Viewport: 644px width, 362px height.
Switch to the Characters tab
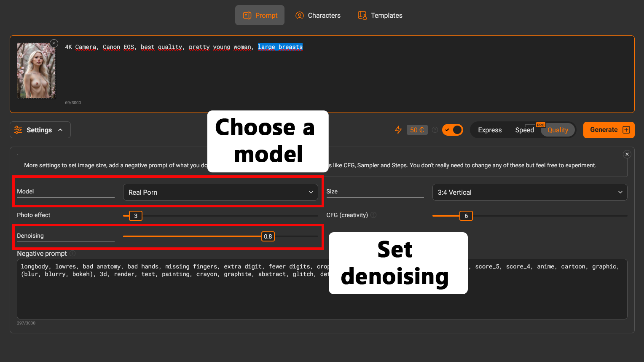318,15
